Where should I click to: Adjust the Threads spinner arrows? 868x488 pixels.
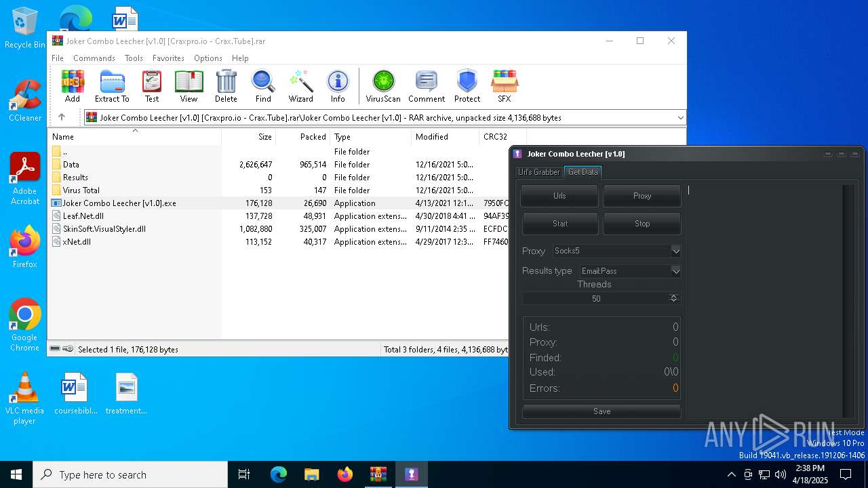[673, 298]
